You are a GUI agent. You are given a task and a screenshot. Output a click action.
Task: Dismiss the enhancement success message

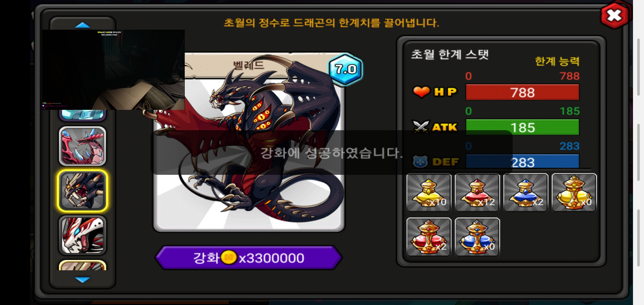pyautogui.click(x=331, y=152)
